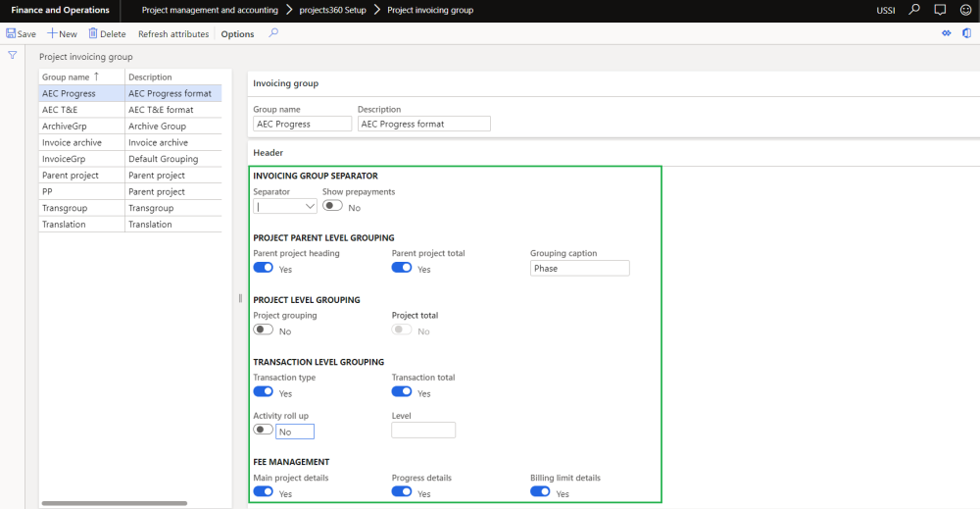Open the filter pane funnel icon
Screen dimensions: 980x509
pos(13,56)
